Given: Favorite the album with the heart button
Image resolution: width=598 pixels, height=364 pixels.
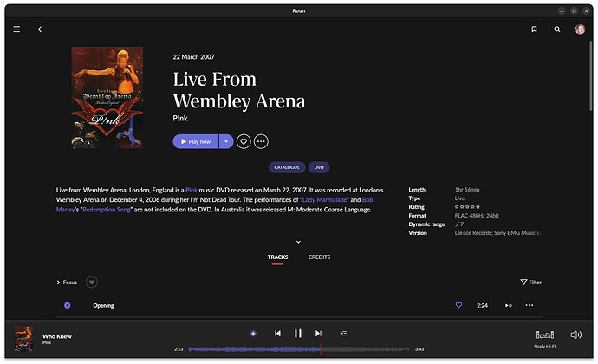Looking at the screenshot, I should click(244, 141).
